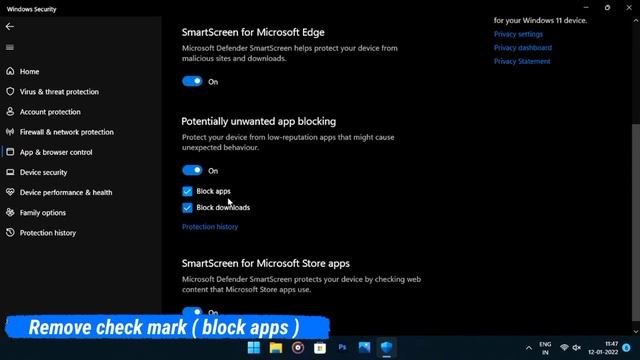This screenshot has height=360, width=640.
Task: Click the Device performance & health heart icon
Action: coord(10,192)
